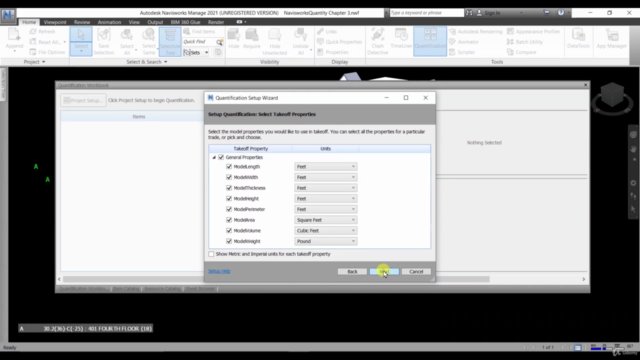The image size is (640, 360).
Task: Open Appearance Profiler
Action: pos(533,31)
